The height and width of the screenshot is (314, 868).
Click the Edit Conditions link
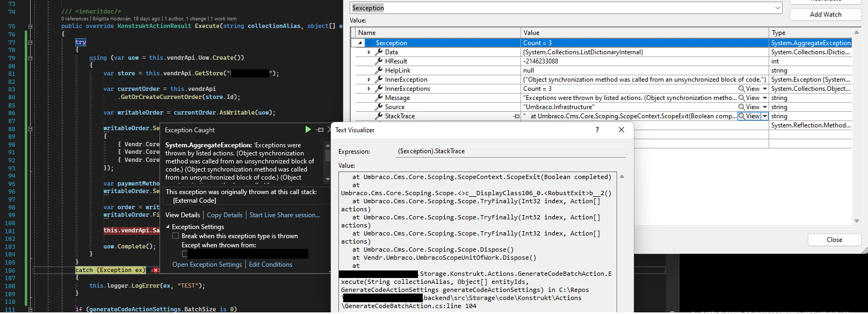(x=271, y=265)
